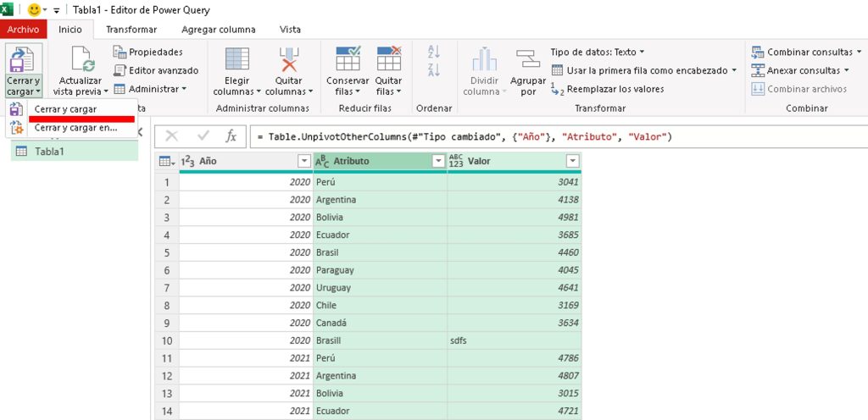Open the Valor column filter dropdown
This screenshot has height=420, width=868.
click(573, 162)
